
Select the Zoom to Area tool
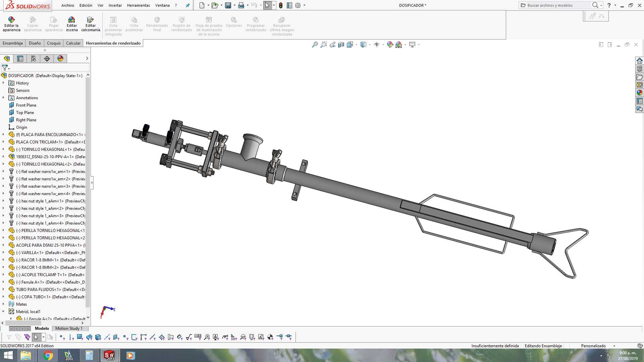coord(323,45)
